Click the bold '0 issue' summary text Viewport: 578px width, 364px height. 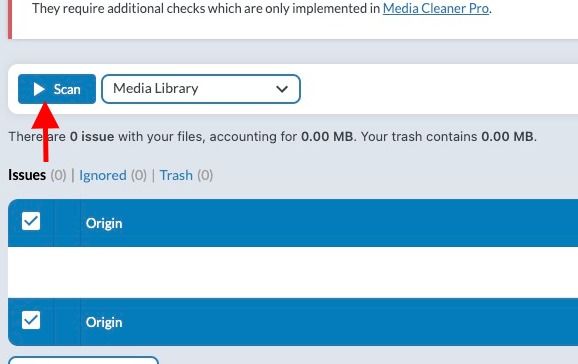click(92, 136)
